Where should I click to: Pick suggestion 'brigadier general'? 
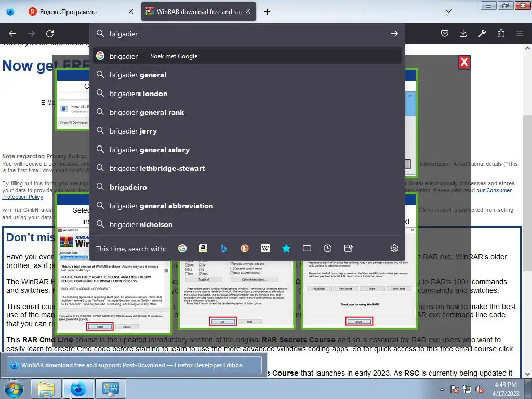(247, 75)
